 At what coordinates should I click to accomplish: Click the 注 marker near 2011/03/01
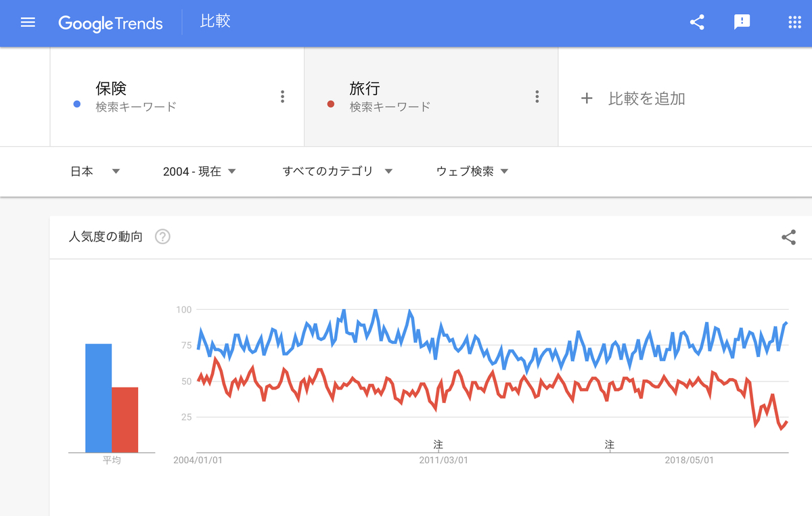tap(437, 445)
